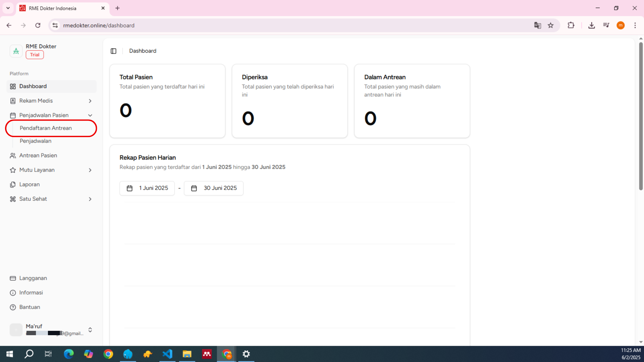Open Pendaftaran Antrean submenu item
This screenshot has width=644, height=362.
46,128
